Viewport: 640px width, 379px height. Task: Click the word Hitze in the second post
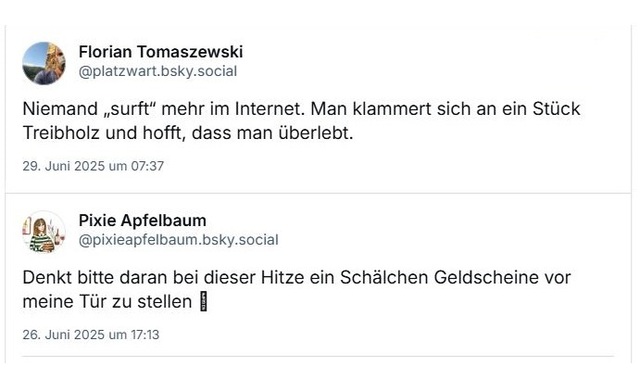(x=282, y=277)
